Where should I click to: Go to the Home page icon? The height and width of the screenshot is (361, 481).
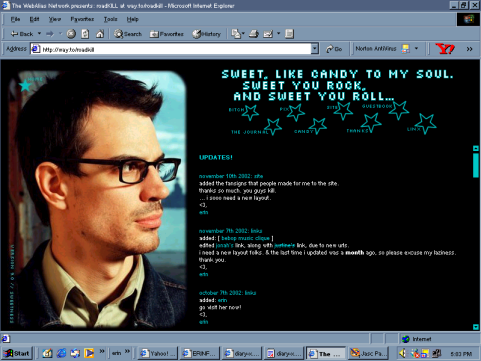point(100,34)
